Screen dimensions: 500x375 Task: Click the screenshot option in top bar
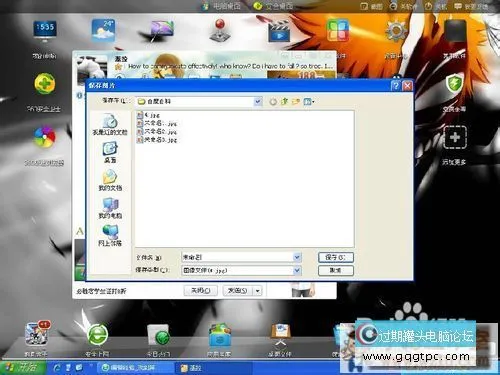[x=372, y=6]
